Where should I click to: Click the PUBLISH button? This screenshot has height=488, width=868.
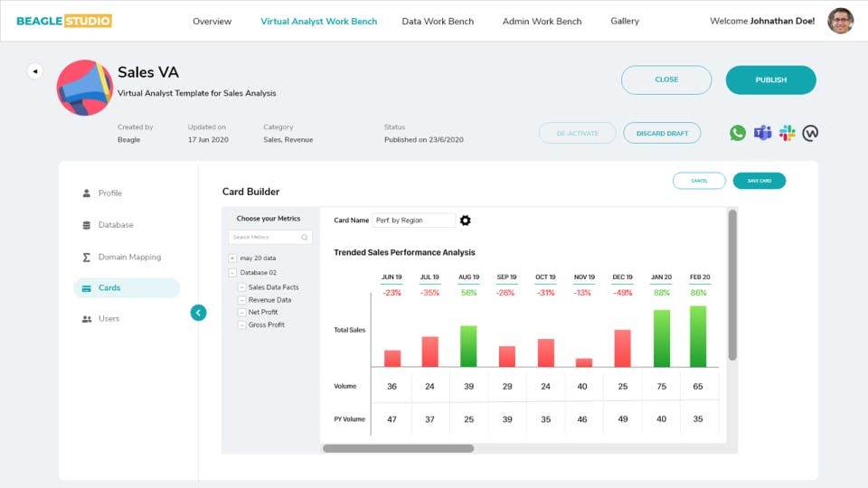coord(770,80)
